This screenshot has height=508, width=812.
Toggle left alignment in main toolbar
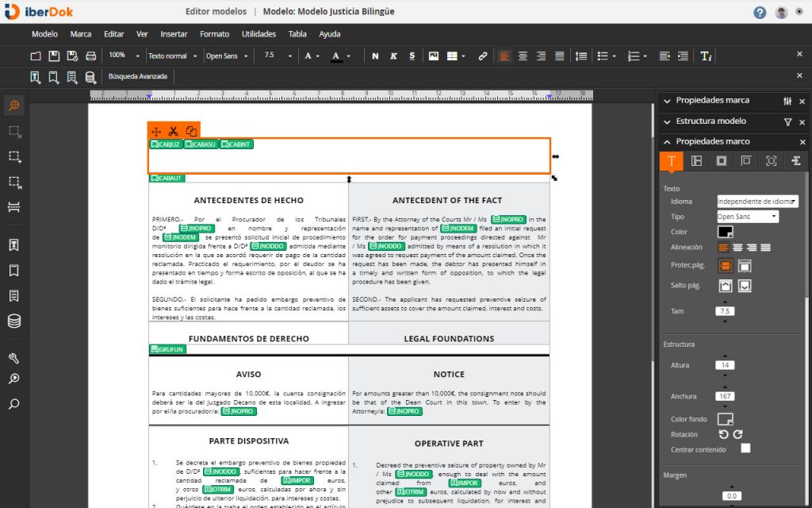pos(504,56)
